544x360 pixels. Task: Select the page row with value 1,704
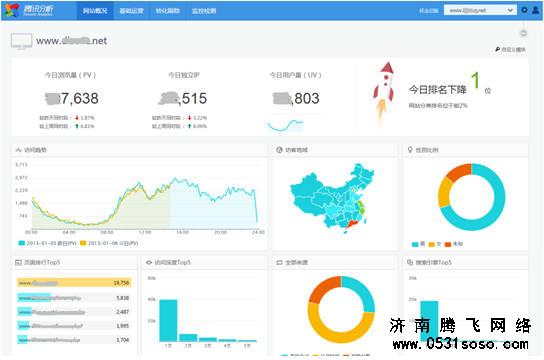[74, 340]
